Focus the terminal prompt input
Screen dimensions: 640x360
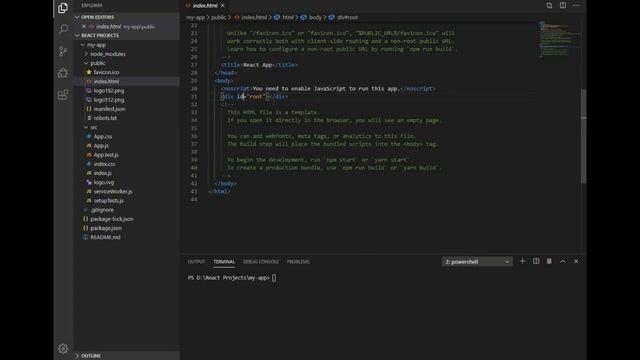[274, 278]
